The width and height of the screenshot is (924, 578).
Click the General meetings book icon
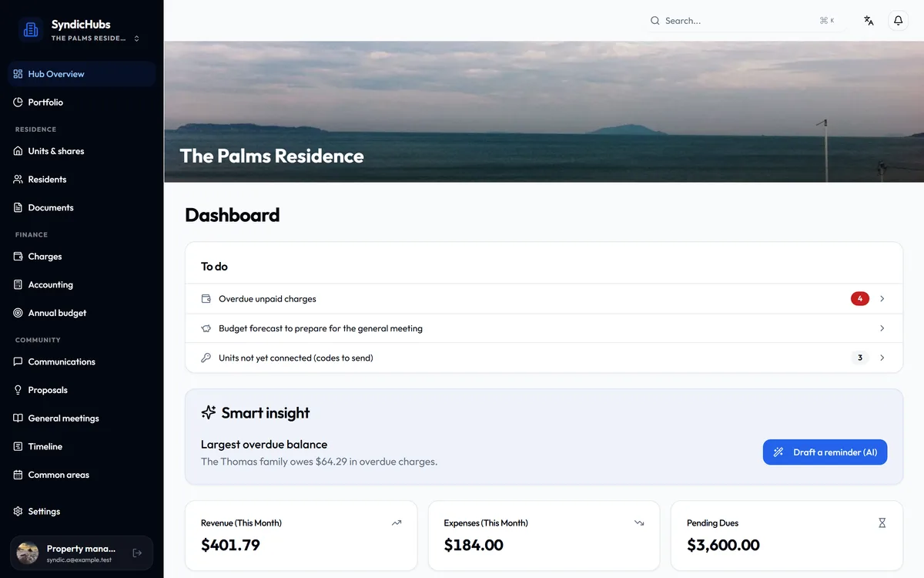point(18,418)
